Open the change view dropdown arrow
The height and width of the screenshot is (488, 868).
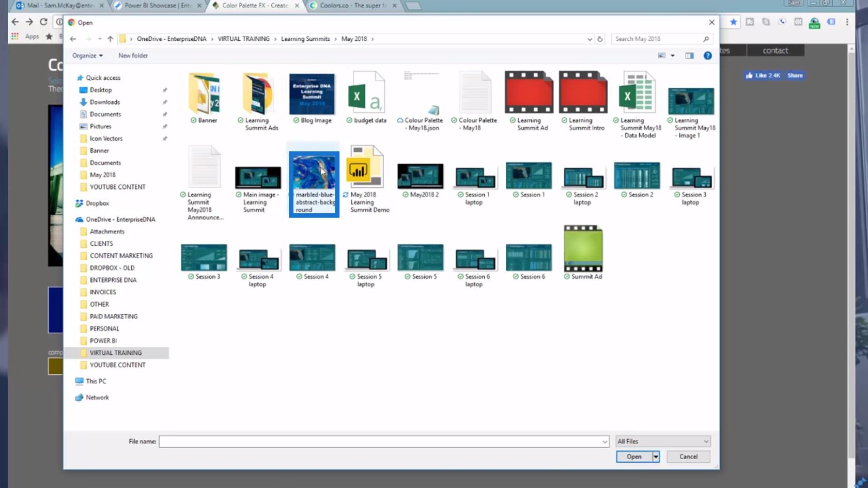click(672, 55)
